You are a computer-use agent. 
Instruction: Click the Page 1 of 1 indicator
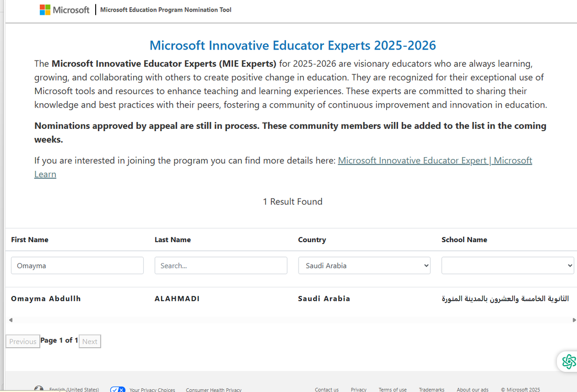[59, 340]
